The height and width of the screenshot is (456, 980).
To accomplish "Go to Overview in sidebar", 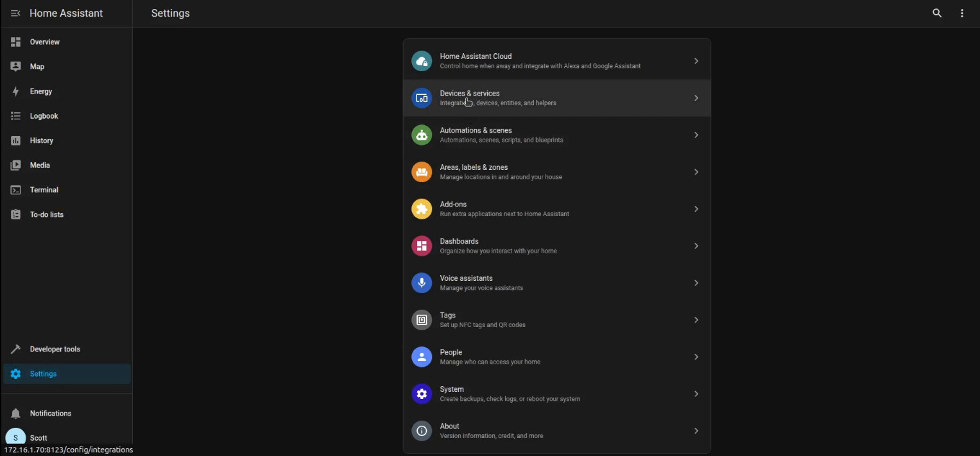I will 67,42.
